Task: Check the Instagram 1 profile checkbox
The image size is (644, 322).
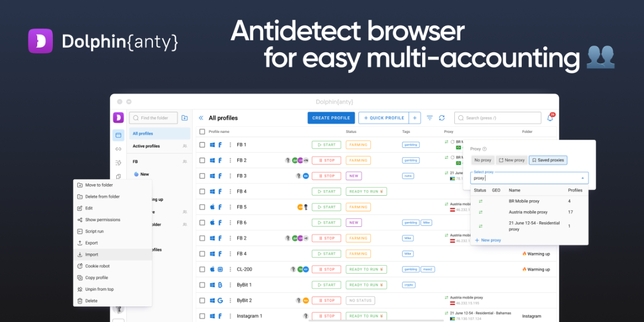Action: (x=202, y=316)
